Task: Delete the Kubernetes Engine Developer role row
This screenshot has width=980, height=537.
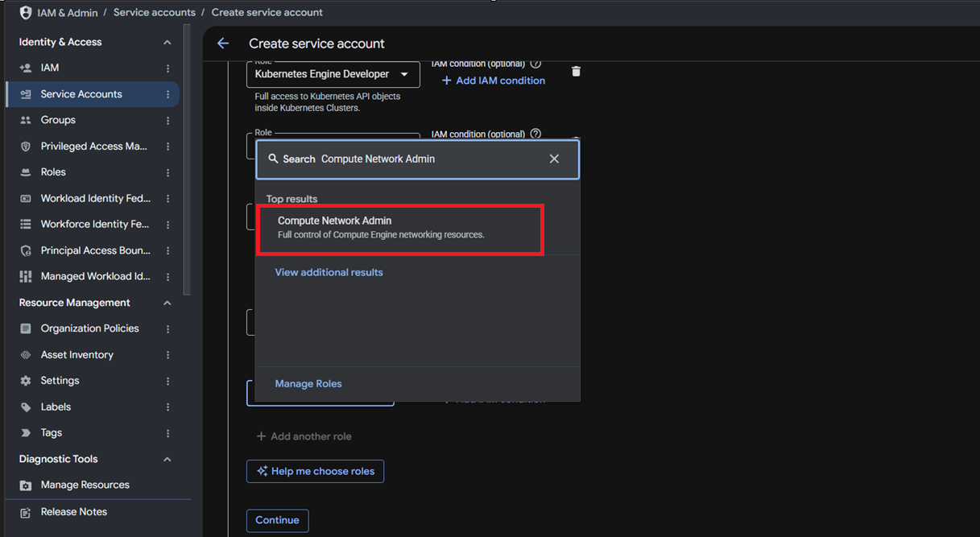Action: (x=576, y=72)
